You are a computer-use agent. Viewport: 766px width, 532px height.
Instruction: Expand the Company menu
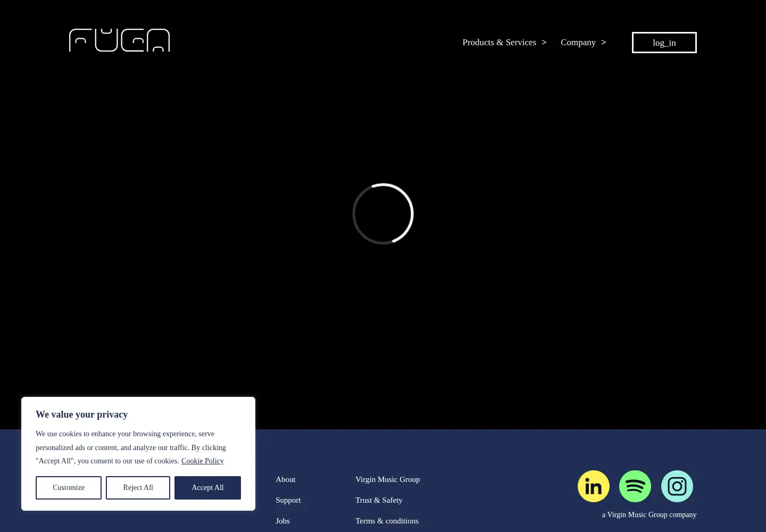click(x=584, y=43)
